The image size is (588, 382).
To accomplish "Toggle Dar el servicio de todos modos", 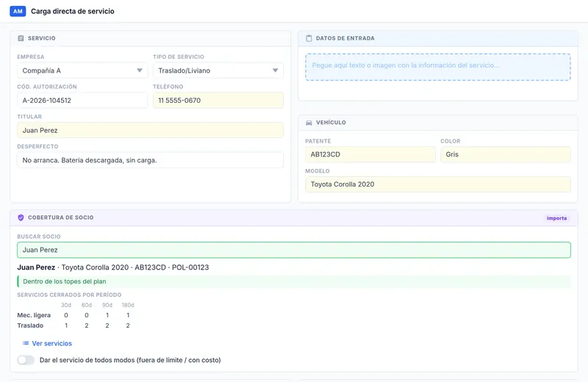I will [26, 360].
